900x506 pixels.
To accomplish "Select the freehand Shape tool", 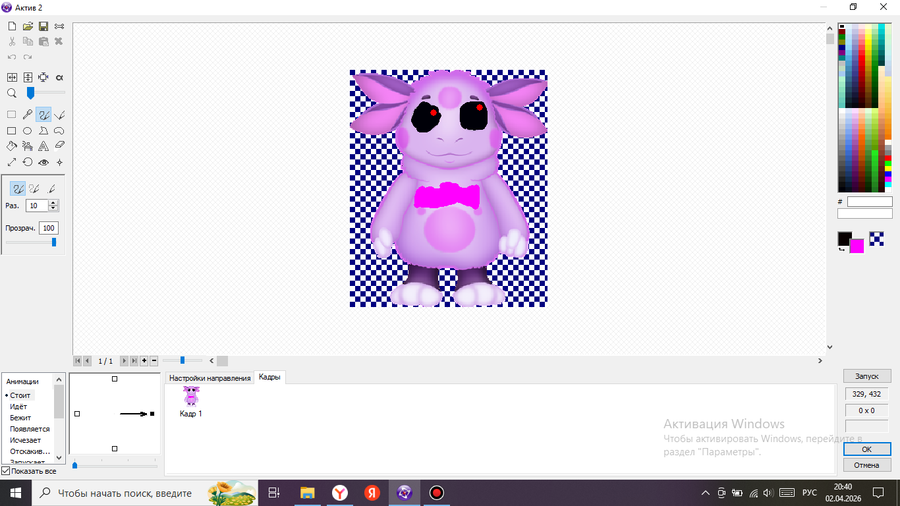I will pyautogui.click(x=59, y=131).
